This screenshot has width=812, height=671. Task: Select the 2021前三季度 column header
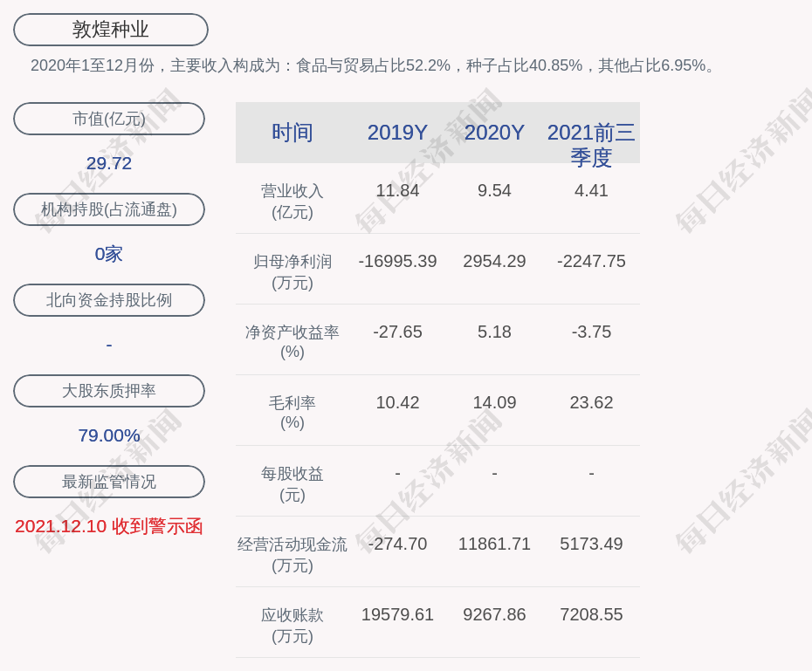(x=591, y=145)
